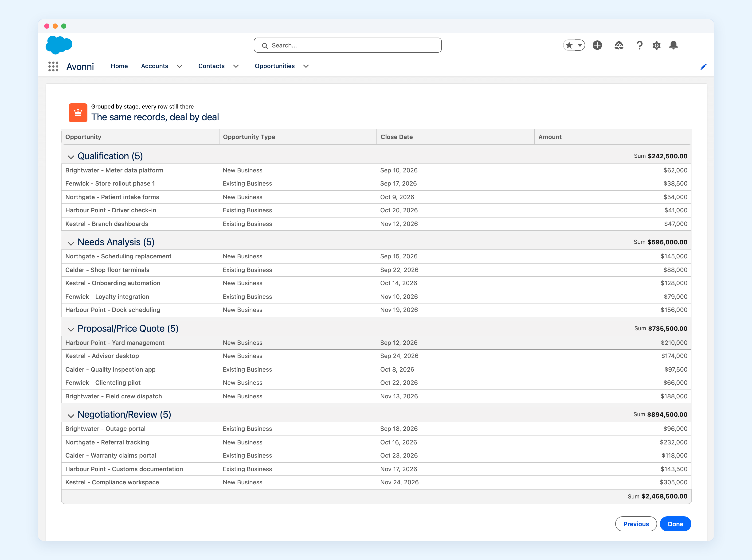Click the search magnifier icon
752x560 pixels.
(x=265, y=46)
